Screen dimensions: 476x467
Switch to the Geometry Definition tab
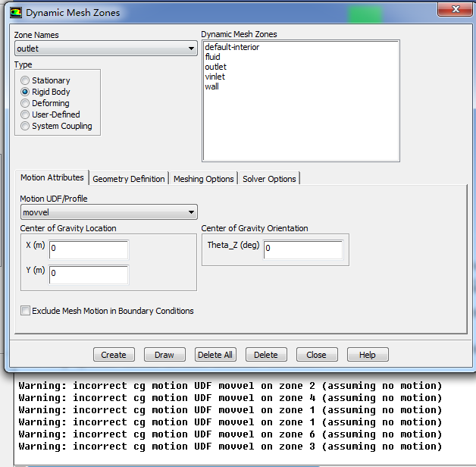(x=129, y=179)
